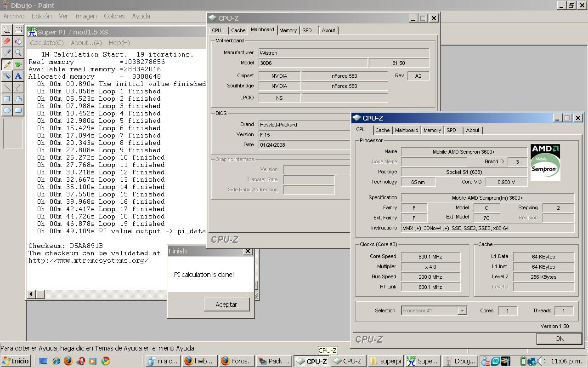
Task: Choose the Curve tool in Paint
Action: (18, 87)
